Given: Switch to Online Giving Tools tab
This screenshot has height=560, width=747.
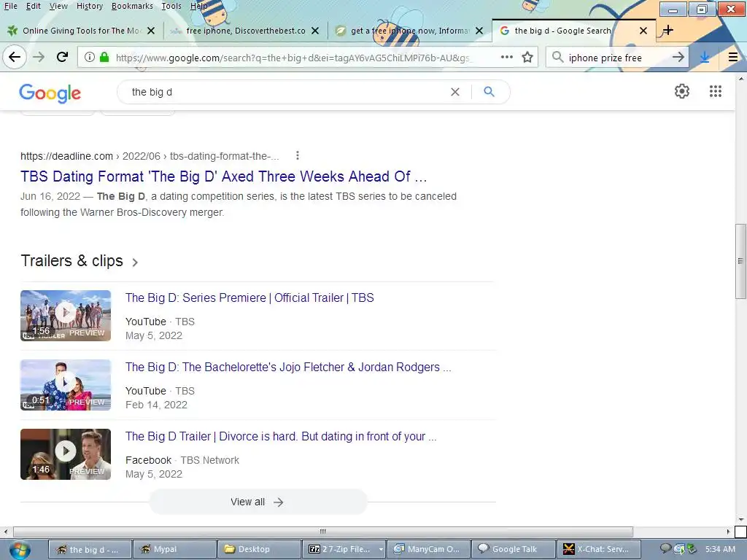Looking at the screenshot, I should (x=81, y=31).
